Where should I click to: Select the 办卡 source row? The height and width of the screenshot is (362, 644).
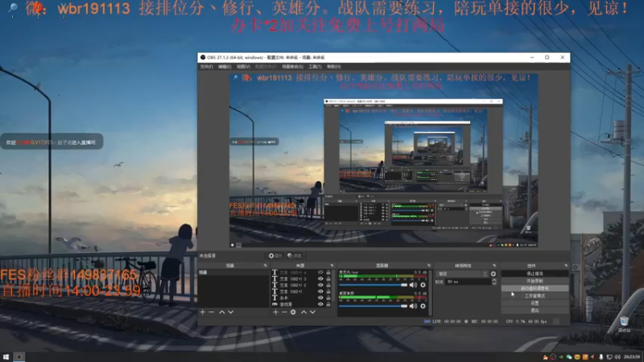point(301,298)
